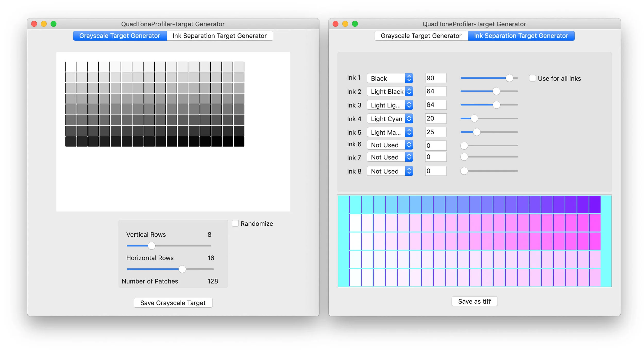
Task: Enable Use for all inks
Action: click(532, 78)
